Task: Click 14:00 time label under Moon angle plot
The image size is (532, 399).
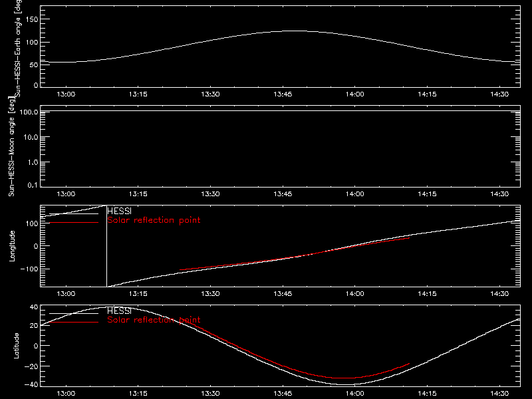Action: [355, 194]
